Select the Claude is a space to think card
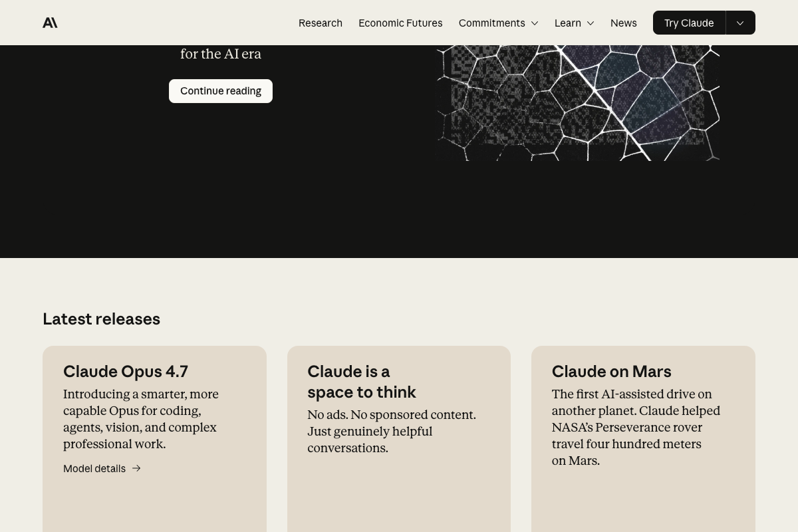The height and width of the screenshot is (532, 798). [399, 439]
